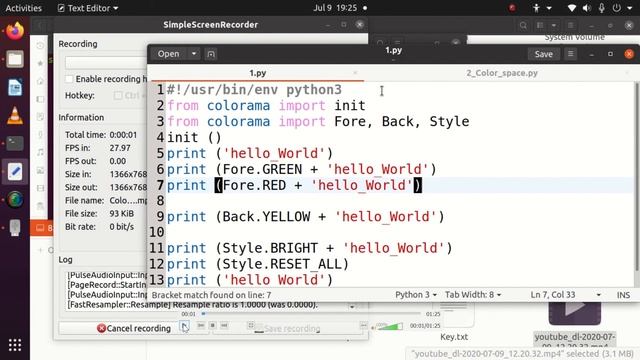640x360 pixels.
Task: Click the network Wi-Fi icon in top bar
Action: tap(572, 8)
